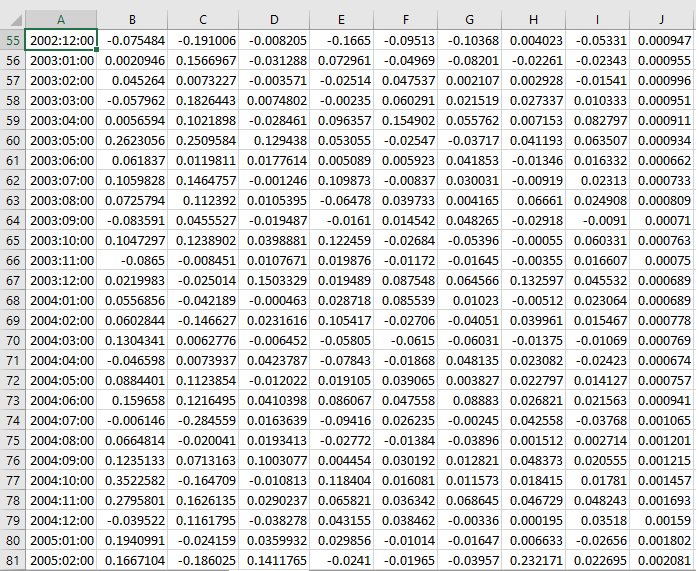
Task: Click cell with value 0.1566967
Action: 203,60
